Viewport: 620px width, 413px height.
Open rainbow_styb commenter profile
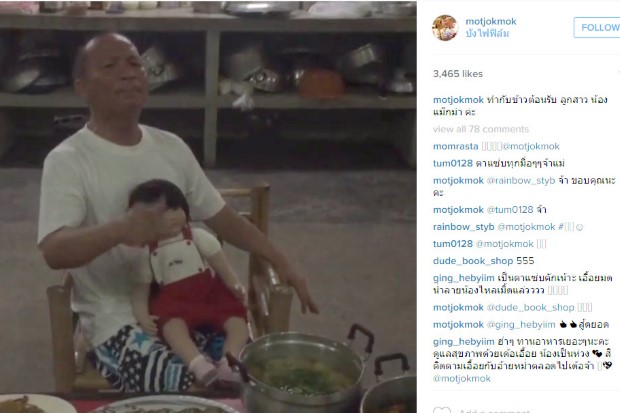[463, 227]
